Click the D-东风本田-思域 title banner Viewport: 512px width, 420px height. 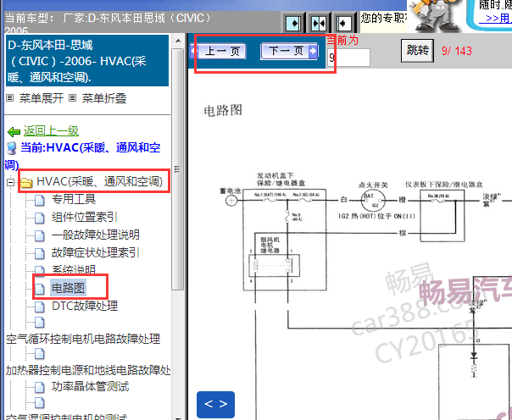[x=87, y=61]
